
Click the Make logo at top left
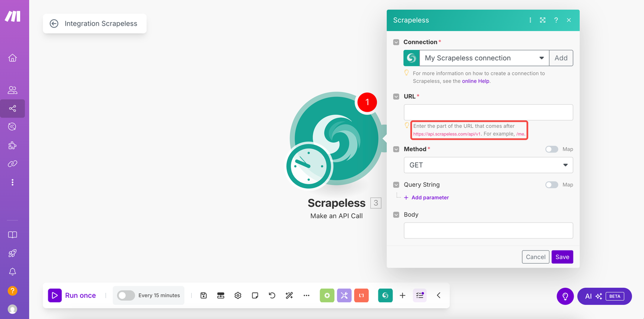(13, 16)
